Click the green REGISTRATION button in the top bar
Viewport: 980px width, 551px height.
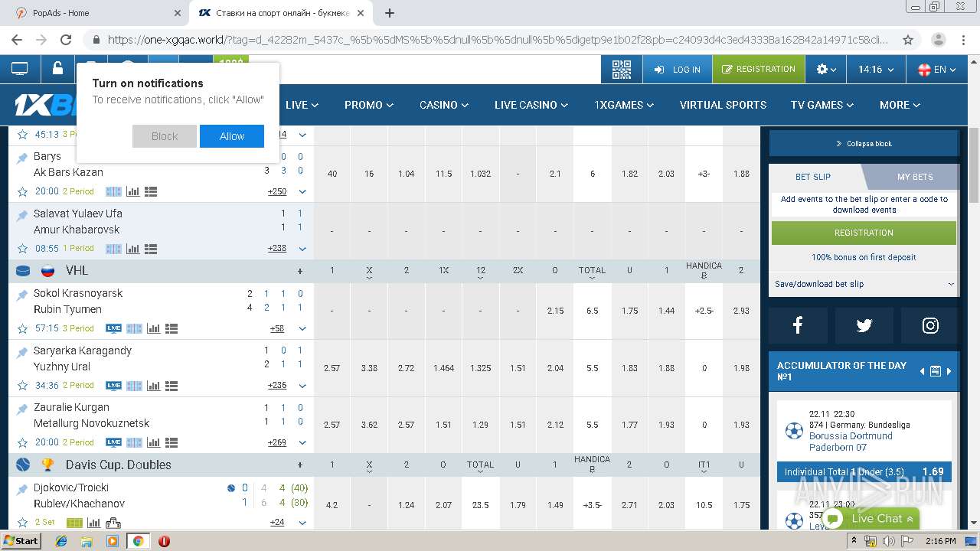click(758, 69)
